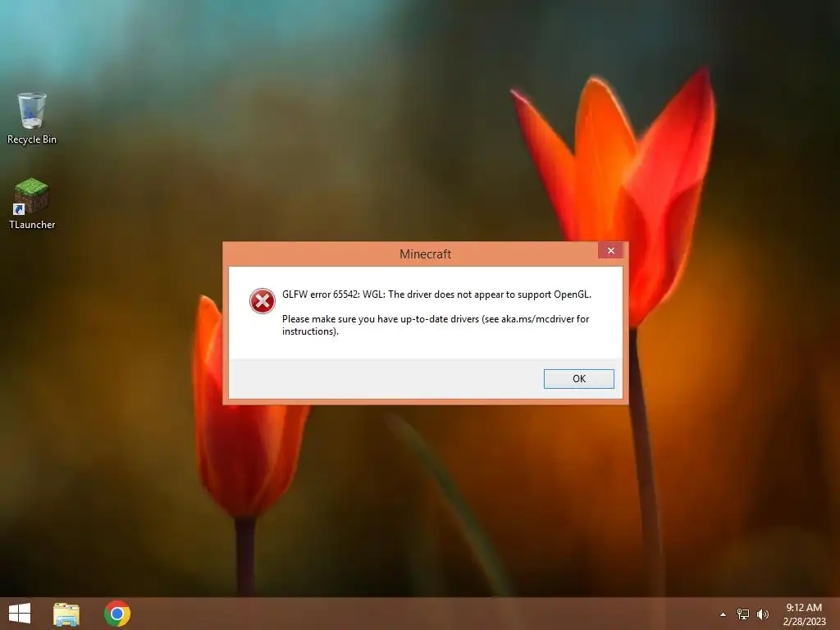Show hidden tray icons arrow
This screenshot has height=630, width=840.
(723, 614)
